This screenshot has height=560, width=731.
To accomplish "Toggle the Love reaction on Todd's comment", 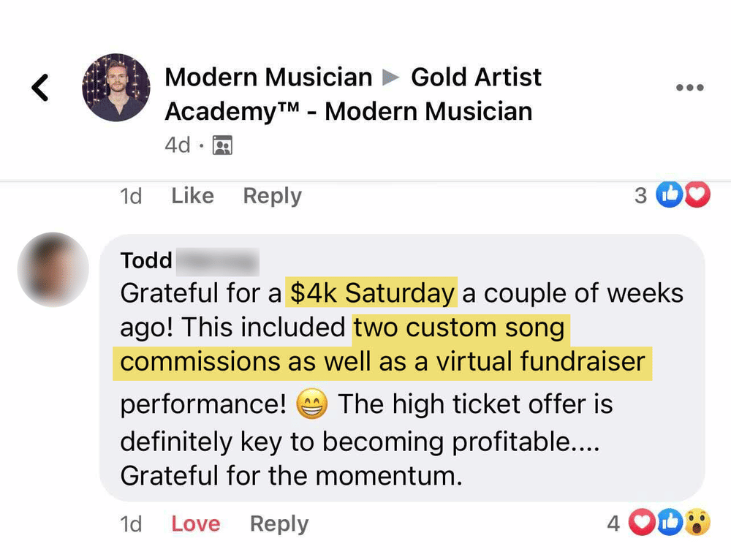I will (195, 523).
